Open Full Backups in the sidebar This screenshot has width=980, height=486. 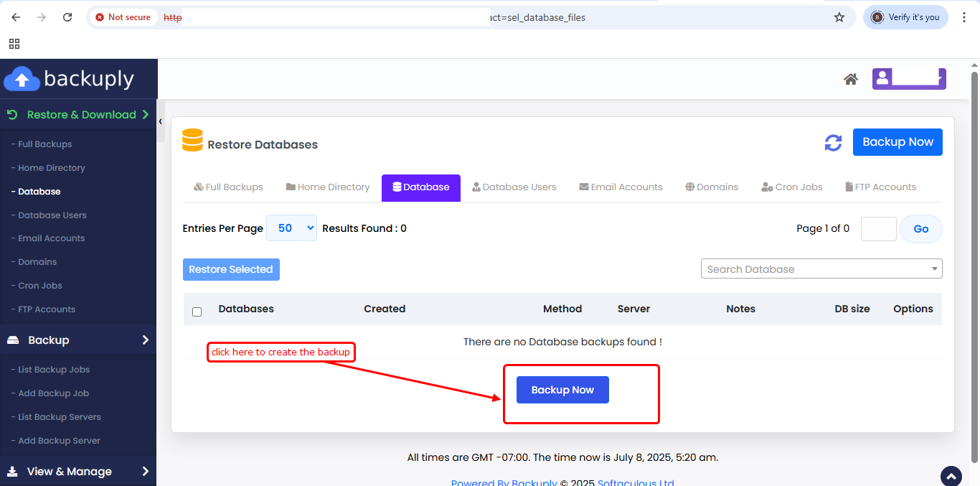pyautogui.click(x=44, y=144)
